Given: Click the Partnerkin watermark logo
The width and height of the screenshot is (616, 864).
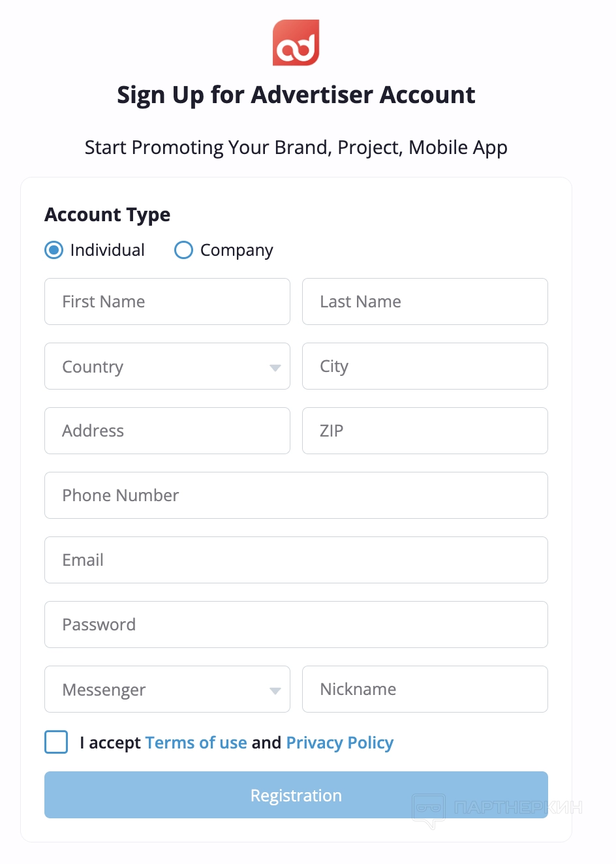Looking at the screenshot, I should 497,809.
